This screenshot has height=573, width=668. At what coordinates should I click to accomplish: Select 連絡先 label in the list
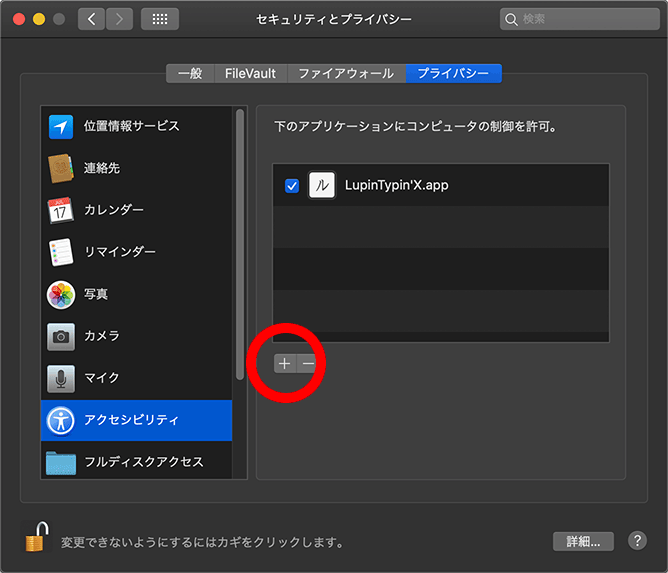point(102,168)
